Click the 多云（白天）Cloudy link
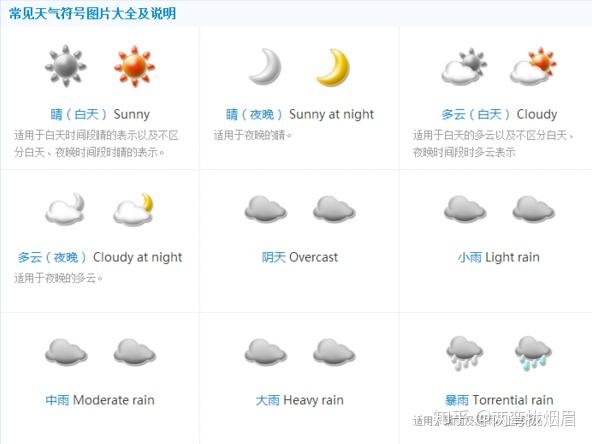 [x=499, y=114]
